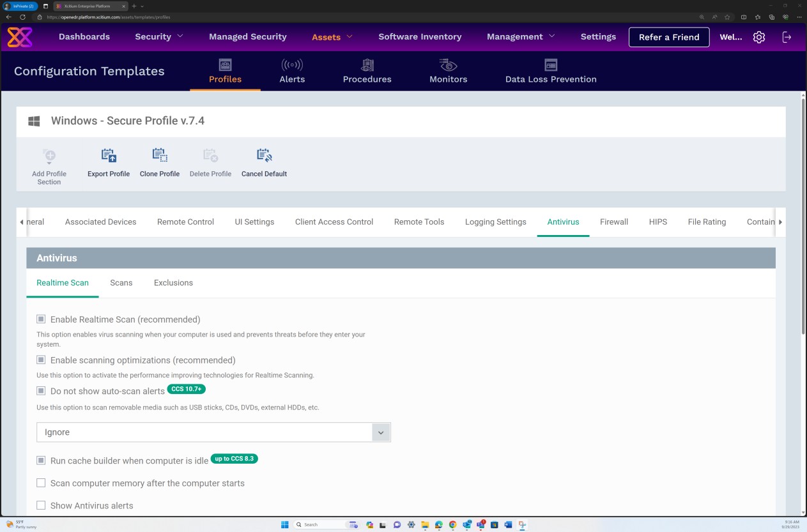This screenshot has width=807, height=532.
Task: Open the Profiles section
Action: 225,71
